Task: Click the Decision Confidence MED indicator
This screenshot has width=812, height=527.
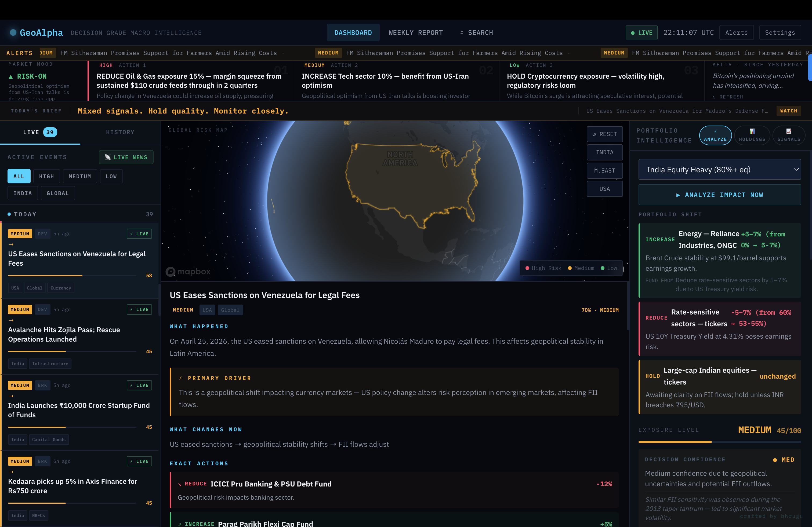Action: coord(784,459)
